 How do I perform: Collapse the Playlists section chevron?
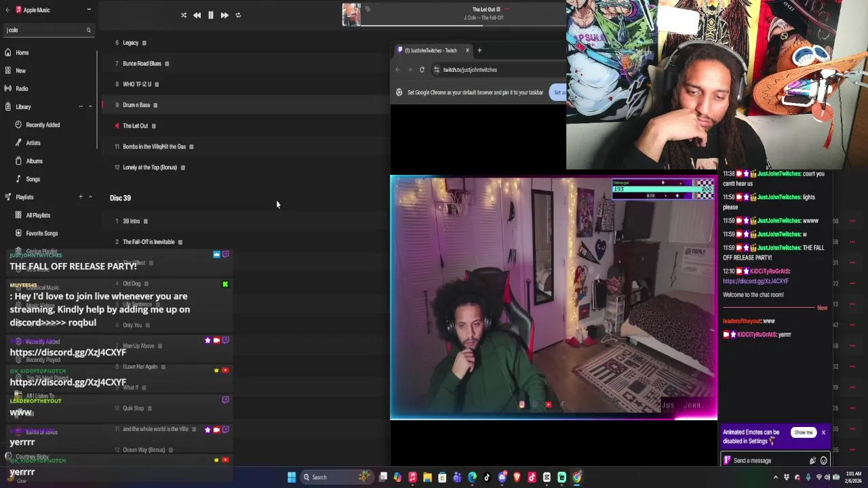point(90,197)
